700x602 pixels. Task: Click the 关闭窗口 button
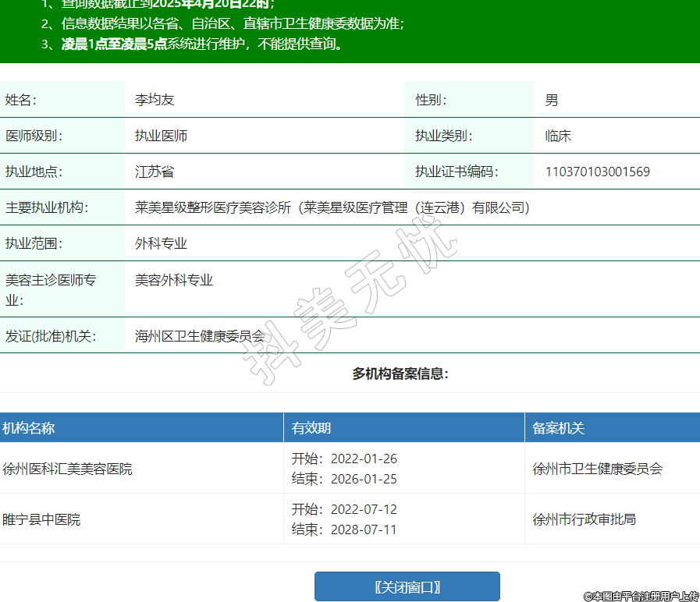pos(407,586)
